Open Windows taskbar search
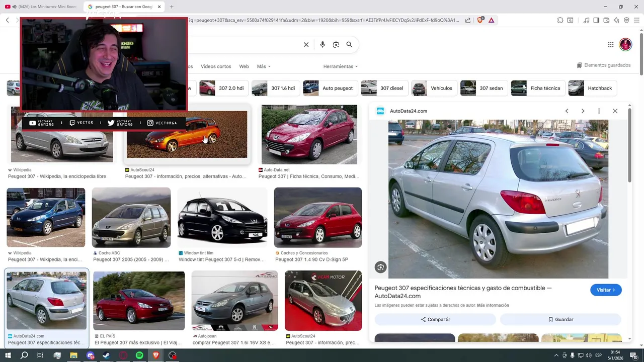The width and height of the screenshot is (644, 362). click(x=24, y=355)
